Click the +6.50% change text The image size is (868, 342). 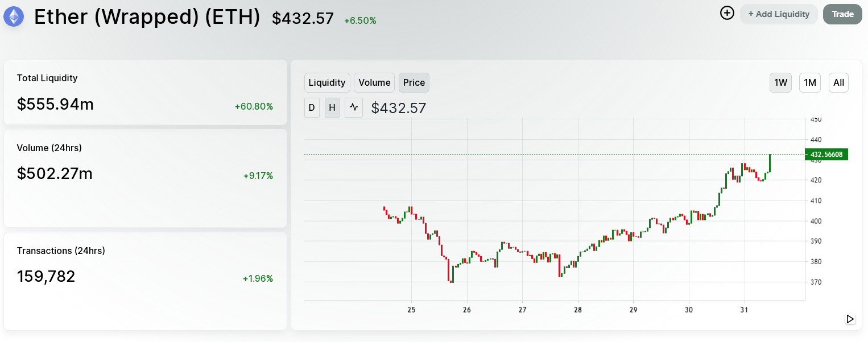pyautogui.click(x=360, y=20)
